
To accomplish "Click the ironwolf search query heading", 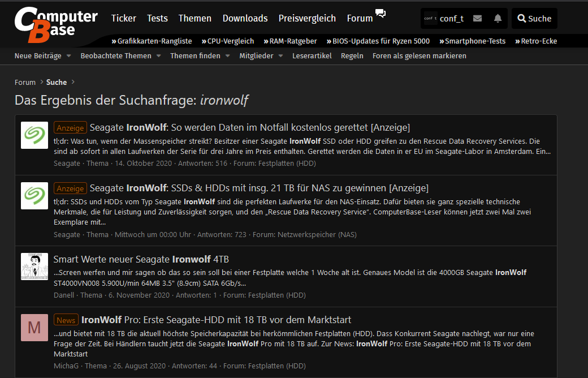I will pyautogui.click(x=224, y=100).
